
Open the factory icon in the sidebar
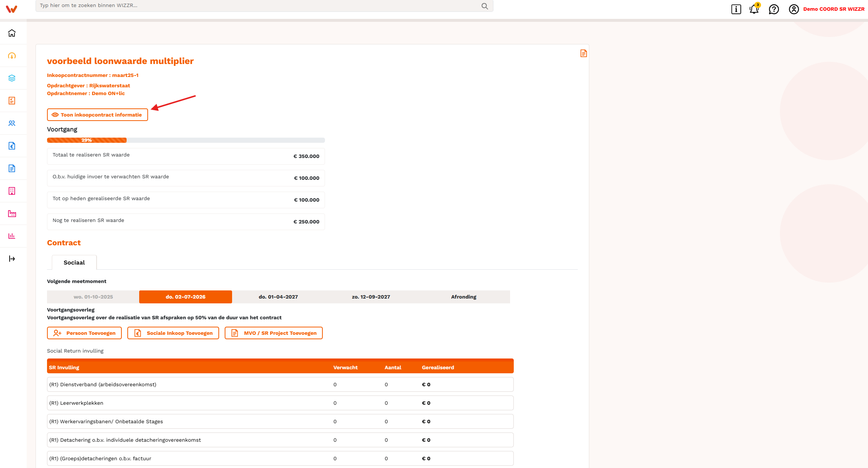click(x=12, y=213)
